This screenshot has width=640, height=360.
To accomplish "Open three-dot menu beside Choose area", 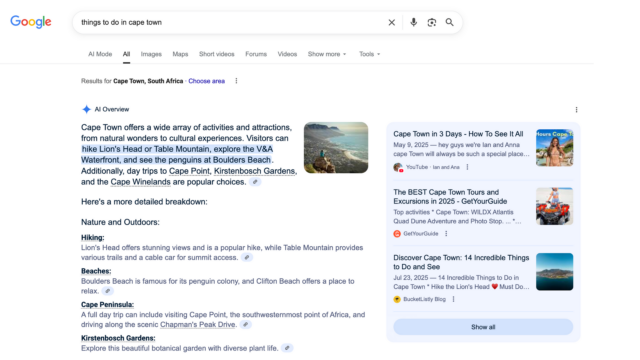I will point(236,81).
